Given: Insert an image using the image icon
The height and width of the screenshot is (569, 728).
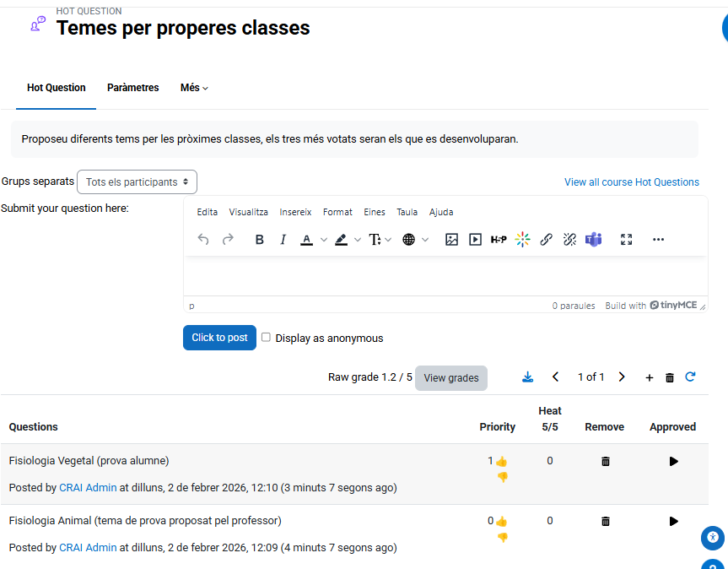Looking at the screenshot, I should (451, 240).
